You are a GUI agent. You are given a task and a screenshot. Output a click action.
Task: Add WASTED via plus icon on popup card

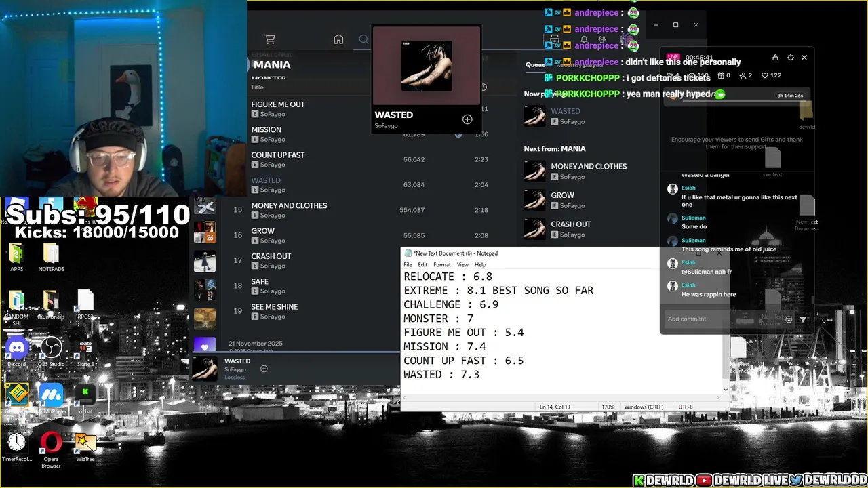(467, 119)
